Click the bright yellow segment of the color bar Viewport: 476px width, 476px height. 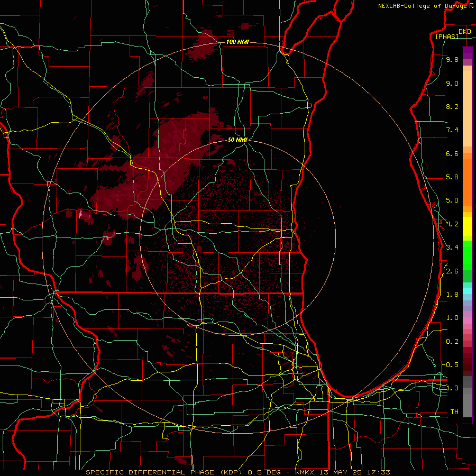point(467,226)
